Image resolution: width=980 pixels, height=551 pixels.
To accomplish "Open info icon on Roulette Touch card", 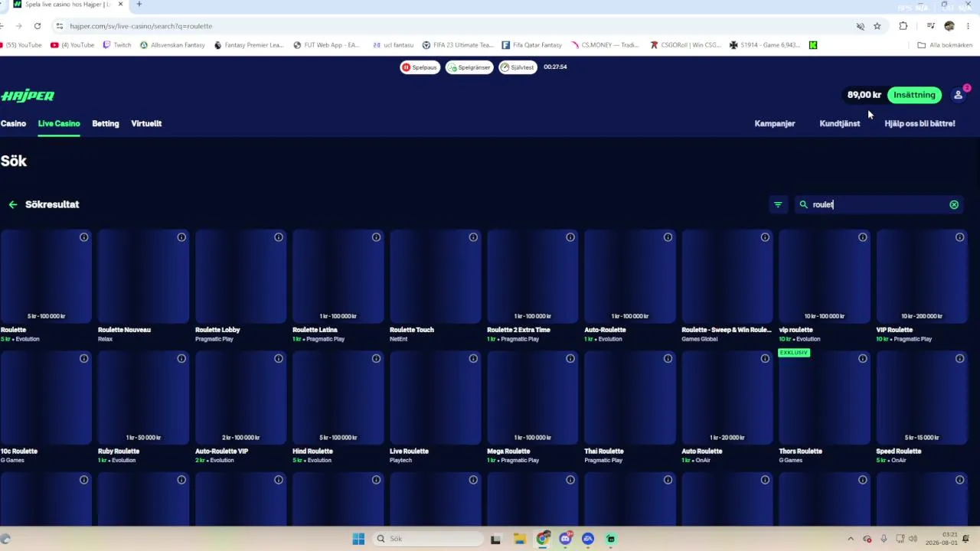I will pos(473,237).
